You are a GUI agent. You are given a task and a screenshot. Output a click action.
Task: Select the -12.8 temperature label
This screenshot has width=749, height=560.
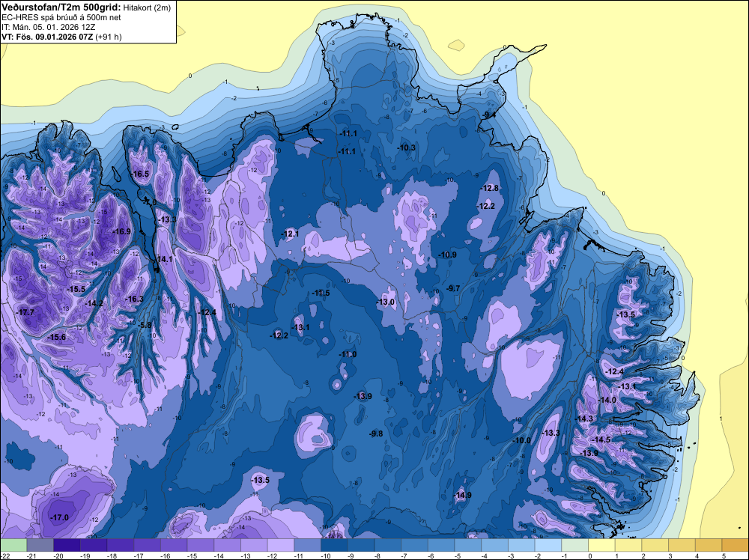click(x=489, y=188)
